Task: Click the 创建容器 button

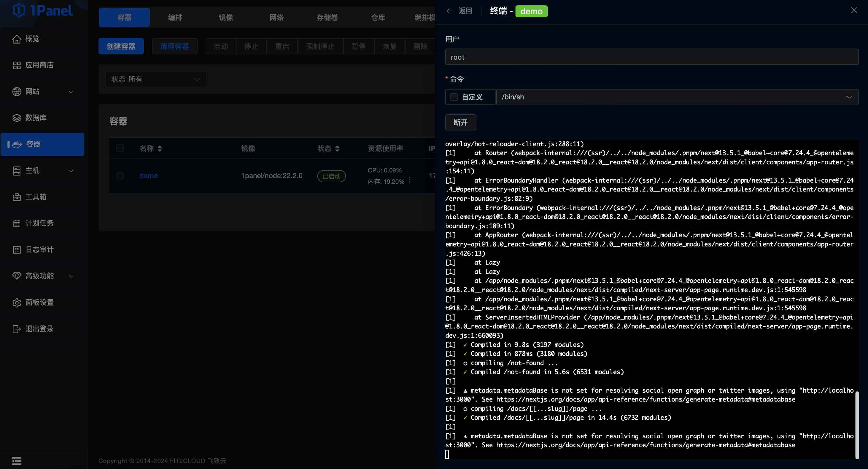Action: coord(121,47)
